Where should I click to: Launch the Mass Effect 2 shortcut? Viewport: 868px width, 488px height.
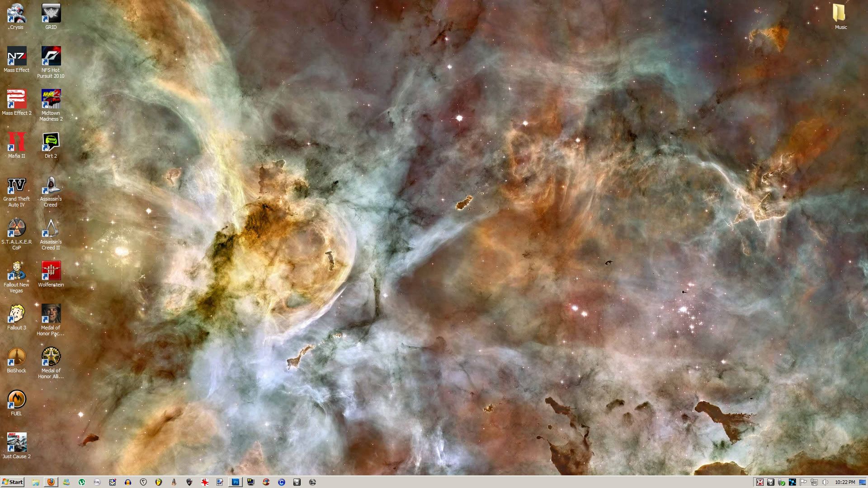point(16,99)
